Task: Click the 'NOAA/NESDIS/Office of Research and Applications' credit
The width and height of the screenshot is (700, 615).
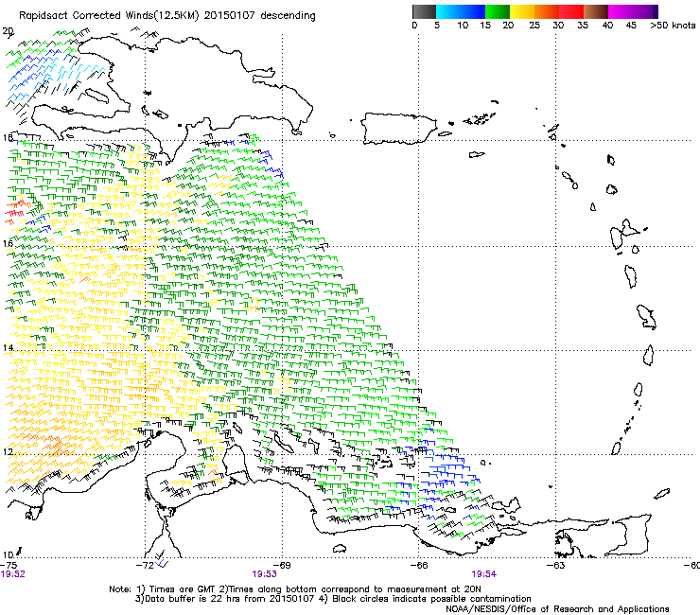Action: (557, 609)
